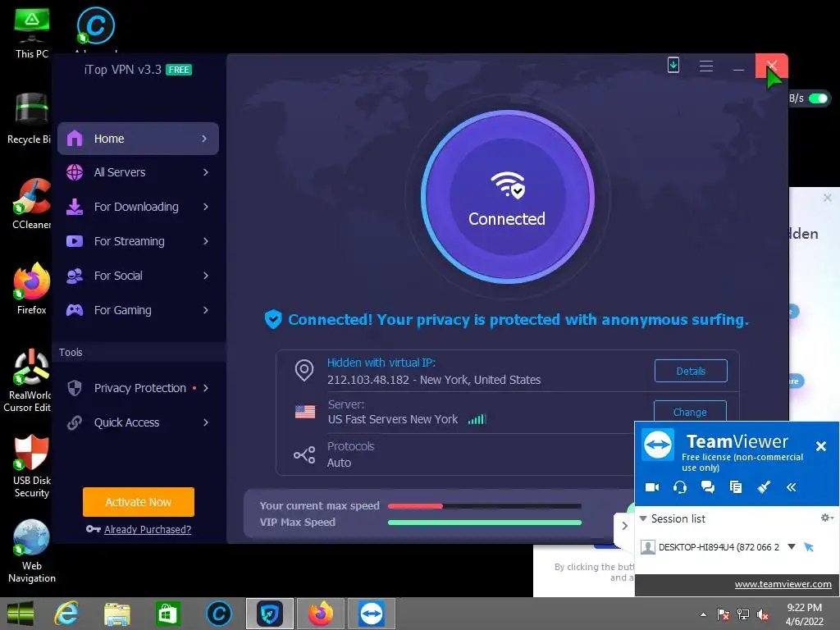Open the For Gaming server category

point(138,310)
